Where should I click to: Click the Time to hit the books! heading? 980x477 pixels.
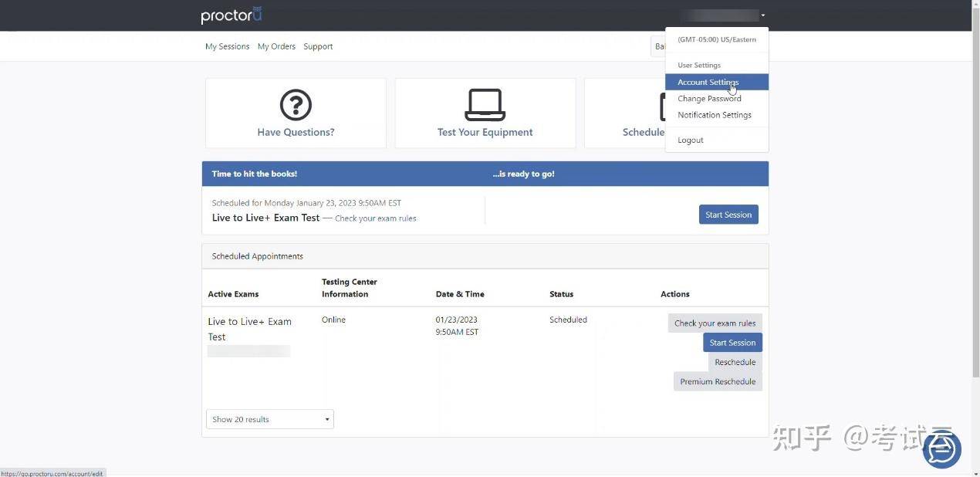tap(255, 174)
